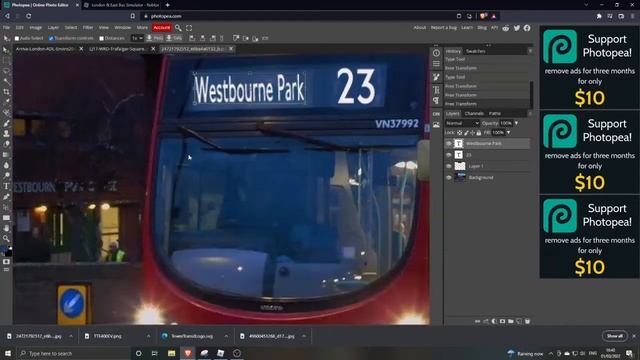
Task: Open the Brush panel icon
Action: (x=436, y=77)
